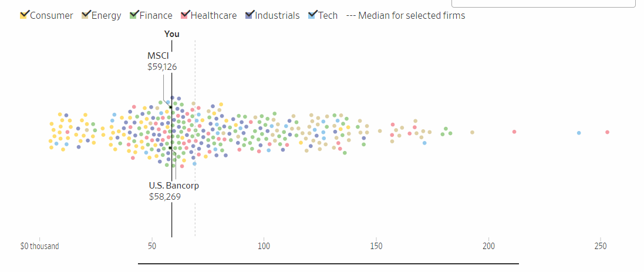This screenshot has width=644, height=272.
Task: Select the U.S. Bancorp $58,269 label
Action: pos(174,191)
